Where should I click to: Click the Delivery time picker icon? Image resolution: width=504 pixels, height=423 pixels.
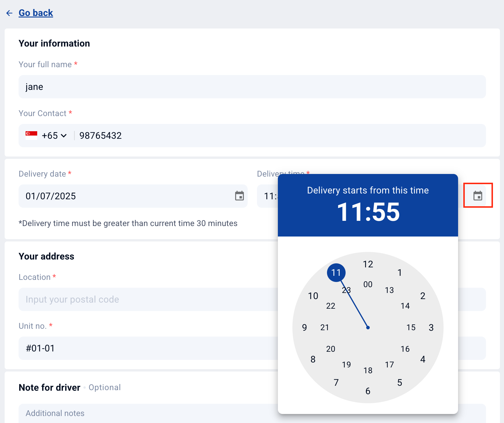click(478, 196)
